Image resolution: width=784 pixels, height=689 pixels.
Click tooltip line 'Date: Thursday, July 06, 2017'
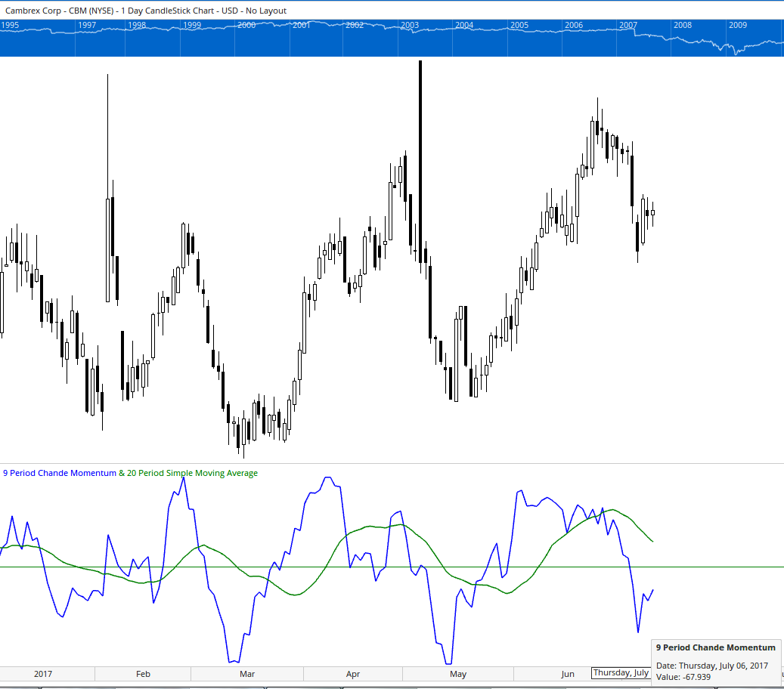click(x=712, y=666)
